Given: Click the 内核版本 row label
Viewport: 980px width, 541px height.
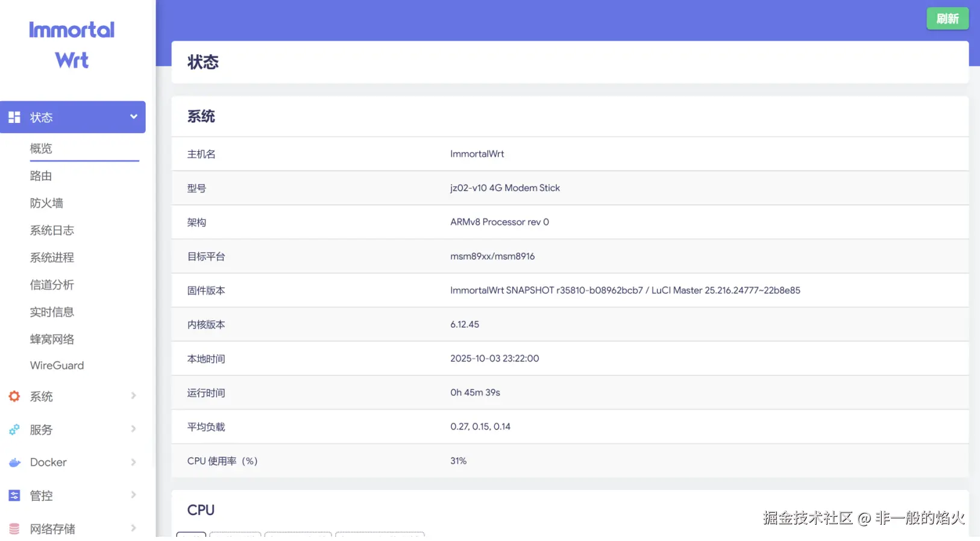Looking at the screenshot, I should click(206, 325).
